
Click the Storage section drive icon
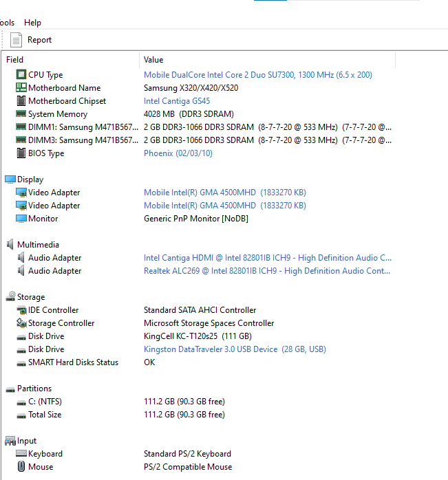10,296
